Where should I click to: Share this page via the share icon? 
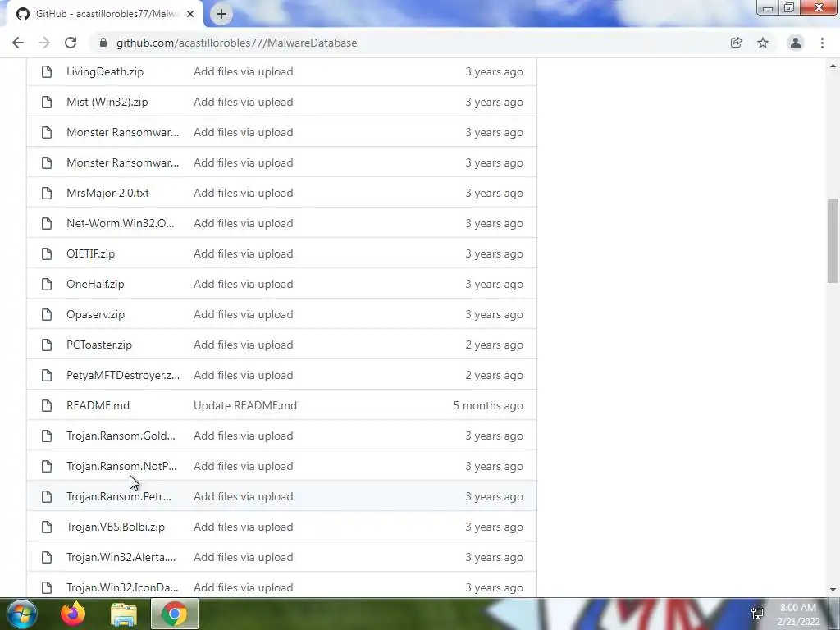point(736,43)
